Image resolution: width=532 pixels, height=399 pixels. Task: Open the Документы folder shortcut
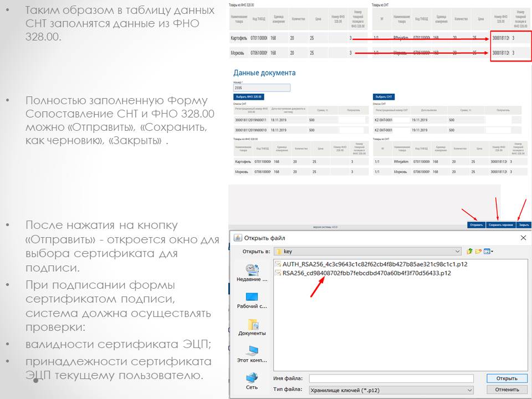tap(252, 327)
